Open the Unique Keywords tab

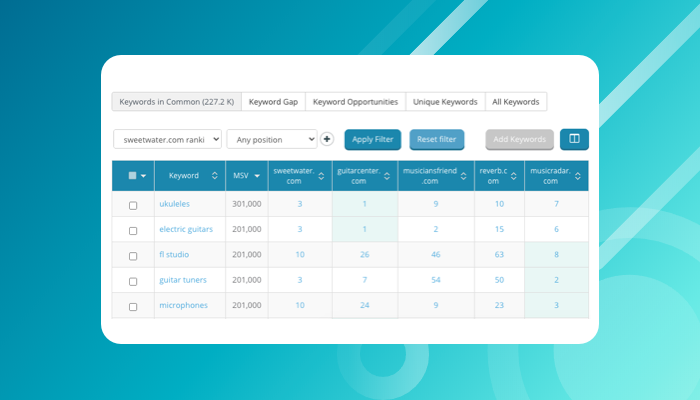[445, 102]
